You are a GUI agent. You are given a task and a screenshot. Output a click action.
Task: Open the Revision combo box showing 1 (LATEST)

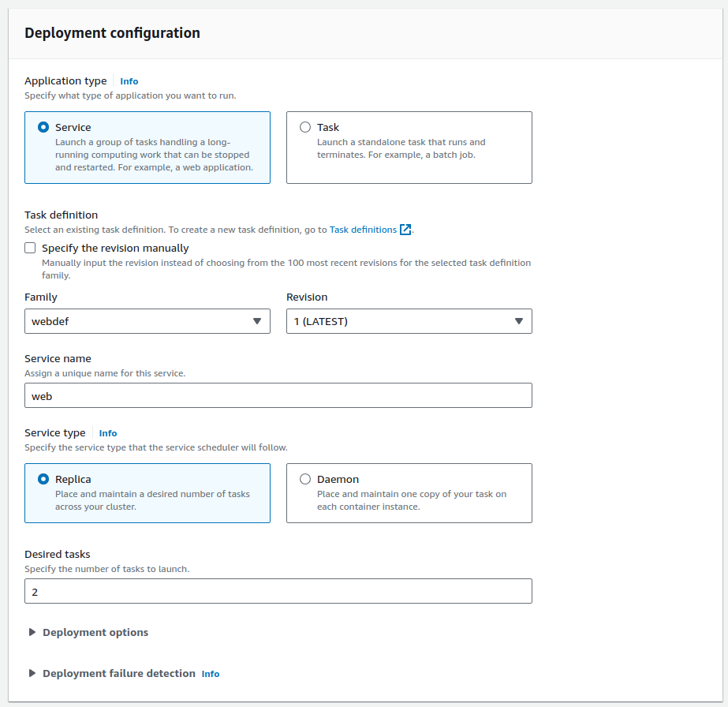(409, 321)
